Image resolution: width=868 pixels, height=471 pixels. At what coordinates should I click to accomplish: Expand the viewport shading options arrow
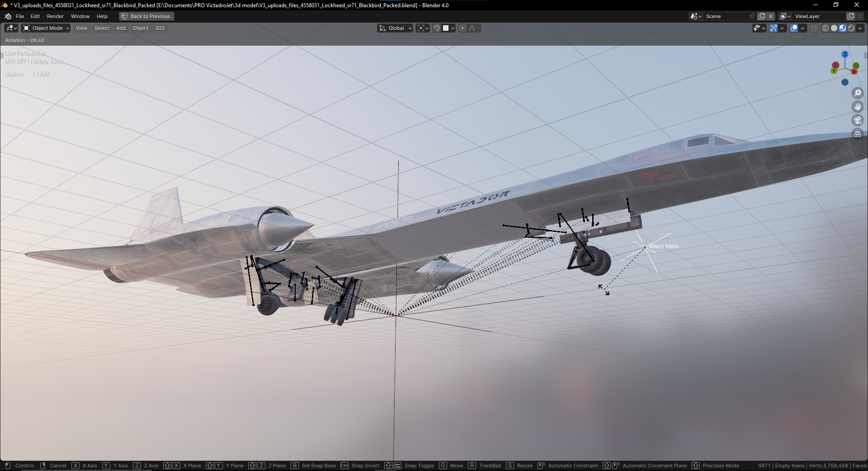coord(860,28)
